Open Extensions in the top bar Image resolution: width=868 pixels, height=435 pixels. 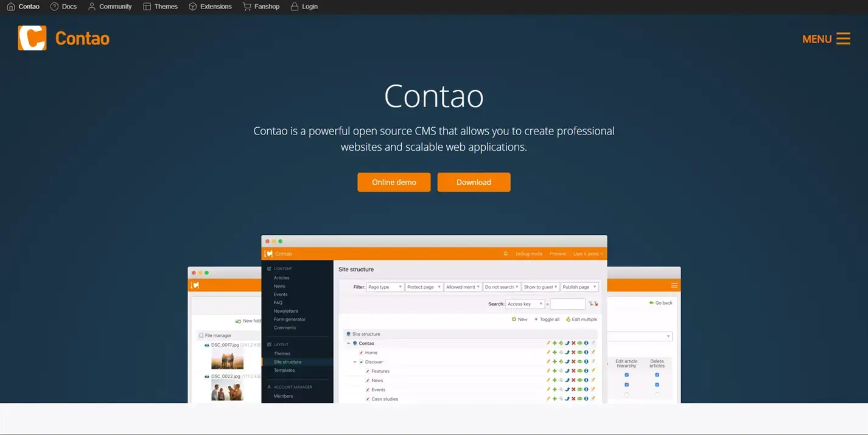click(210, 7)
